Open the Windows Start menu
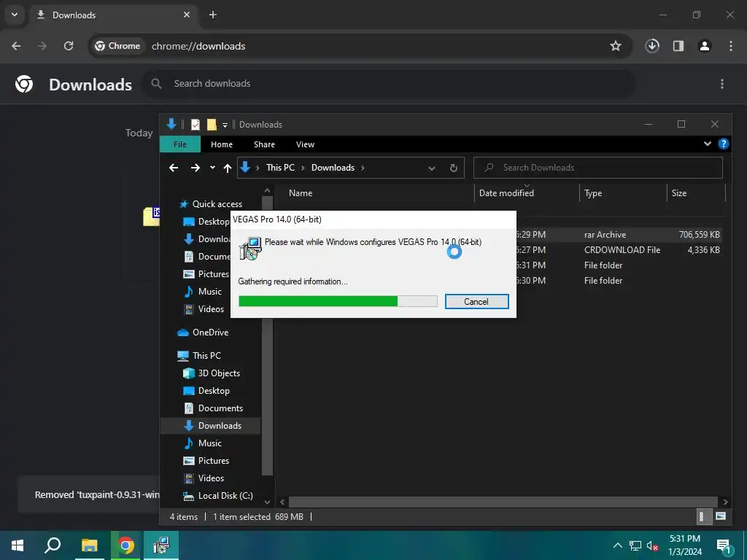The width and height of the screenshot is (747, 560). tap(18, 545)
